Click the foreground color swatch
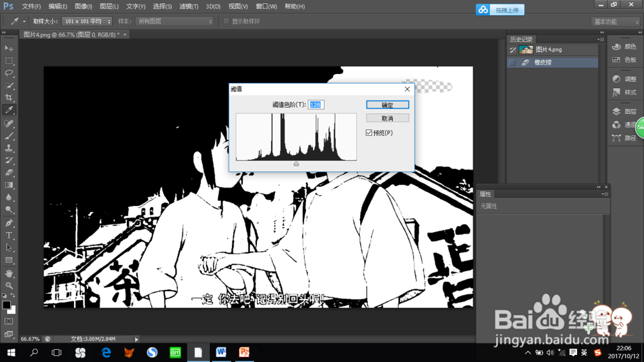This screenshot has height=362, width=644. pos(6,305)
